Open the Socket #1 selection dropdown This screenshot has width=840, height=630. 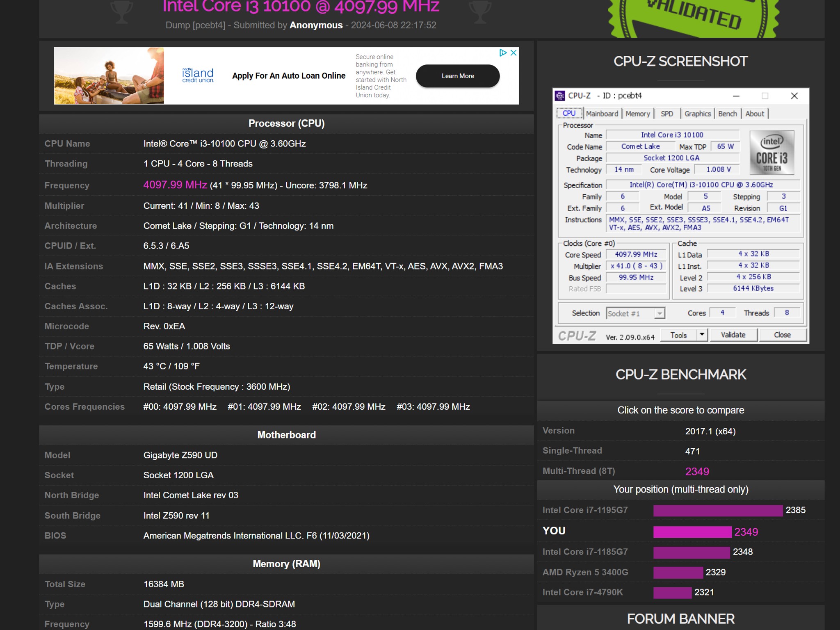[x=635, y=313]
